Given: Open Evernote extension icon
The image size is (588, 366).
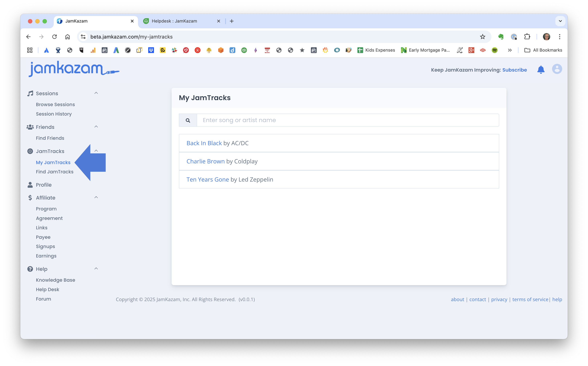Looking at the screenshot, I should (x=501, y=37).
